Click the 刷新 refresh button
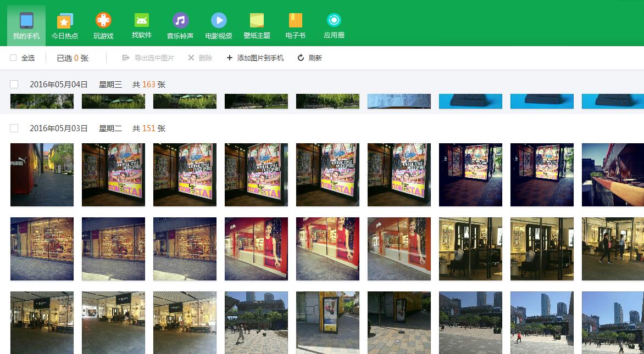 (310, 58)
